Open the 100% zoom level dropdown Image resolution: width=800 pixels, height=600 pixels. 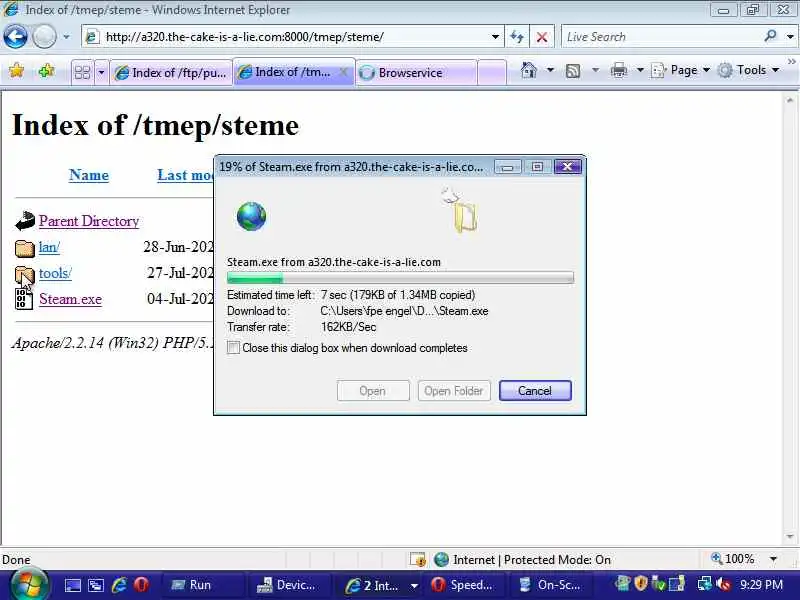coord(773,559)
